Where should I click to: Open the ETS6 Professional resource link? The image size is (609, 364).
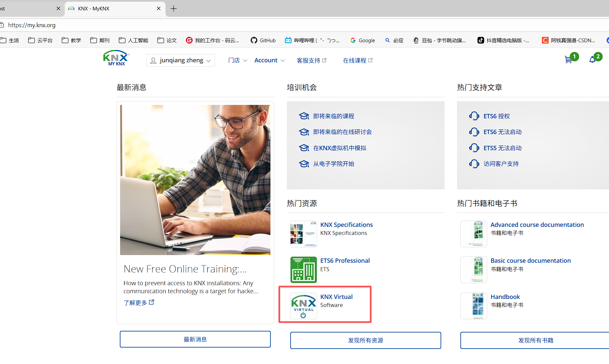[345, 260]
